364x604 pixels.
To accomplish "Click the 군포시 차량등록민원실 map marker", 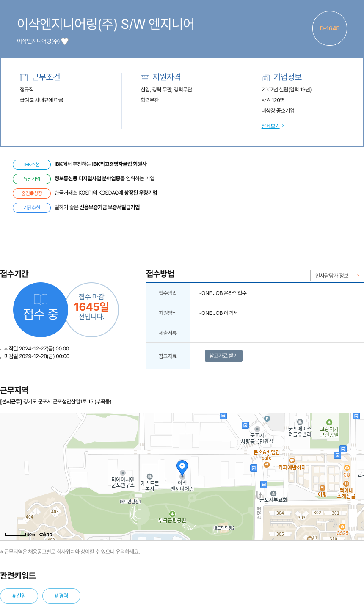I will 257,429.
